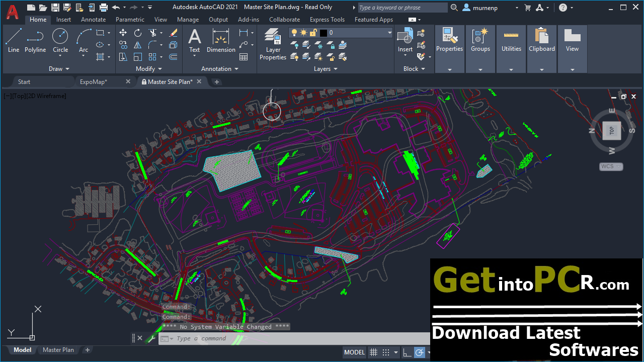Switch to the ExpoMap* drawing tab
Viewport: 644px width, 362px height.
[94, 81]
